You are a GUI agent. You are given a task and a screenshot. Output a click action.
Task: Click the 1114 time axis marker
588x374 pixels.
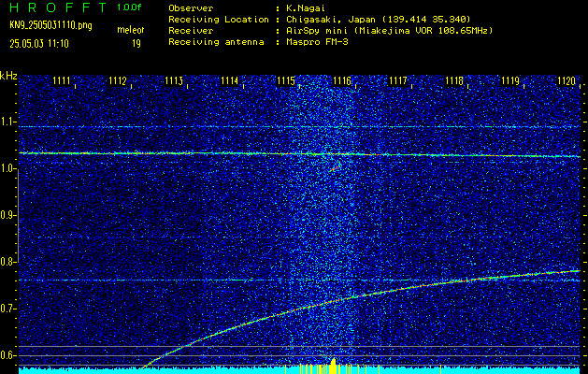[x=230, y=80]
